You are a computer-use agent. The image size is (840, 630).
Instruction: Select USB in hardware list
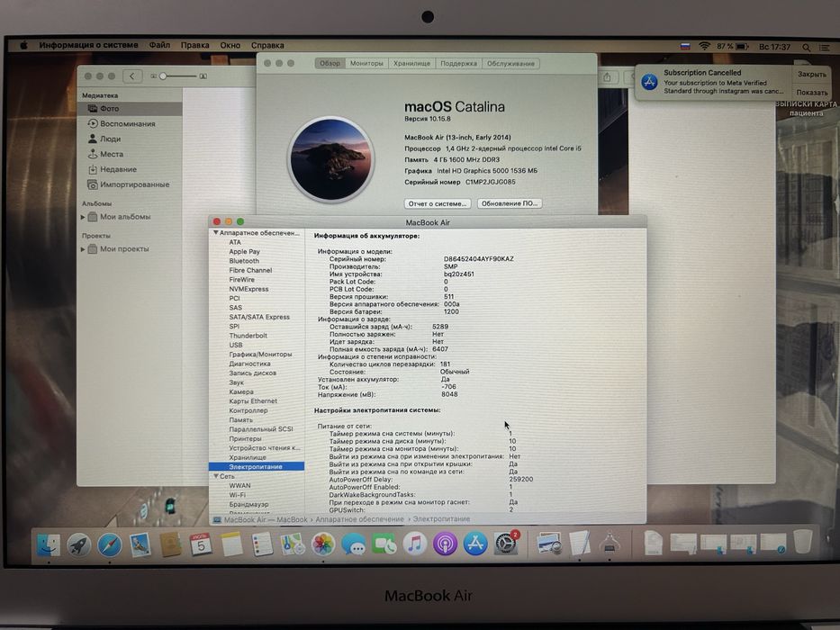pos(236,345)
